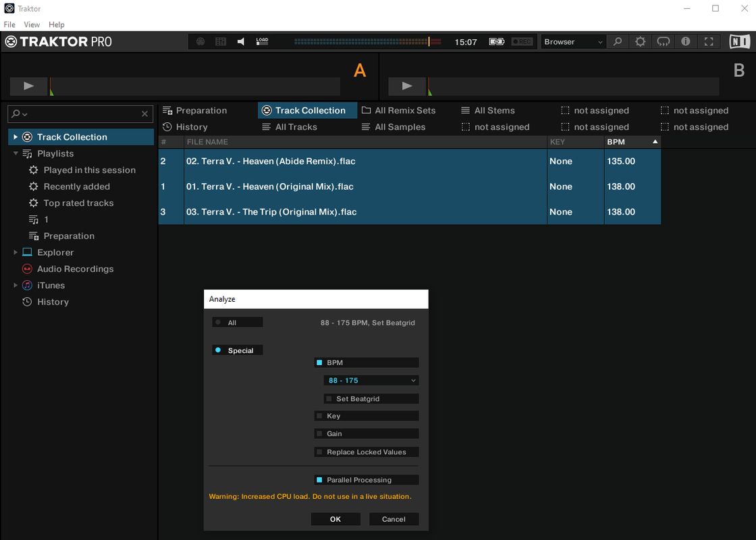Play Deck A
Image resolution: width=756 pixels, height=540 pixels.
[29, 86]
